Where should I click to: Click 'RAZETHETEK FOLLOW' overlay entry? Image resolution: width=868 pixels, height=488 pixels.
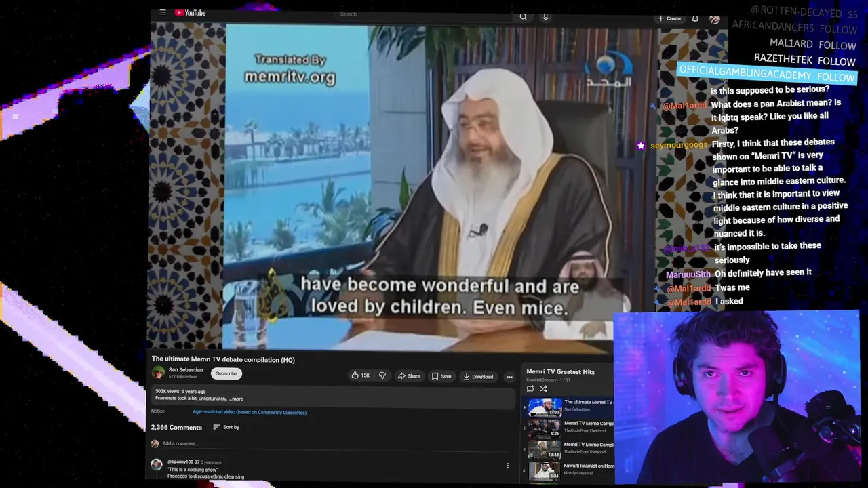point(804,60)
